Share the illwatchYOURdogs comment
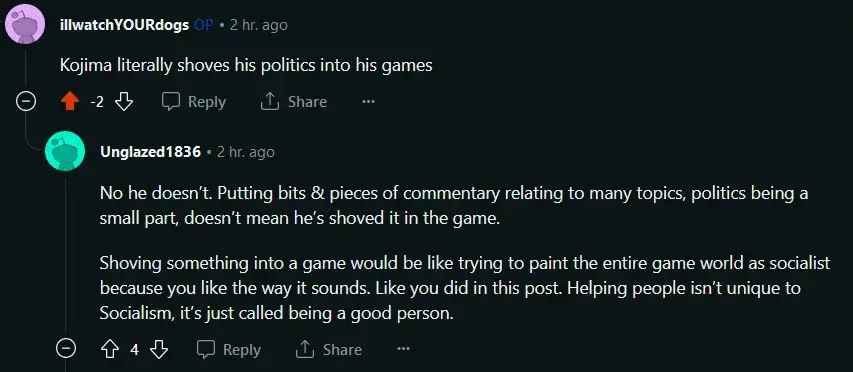Image resolution: width=853 pixels, height=372 pixels. [294, 102]
